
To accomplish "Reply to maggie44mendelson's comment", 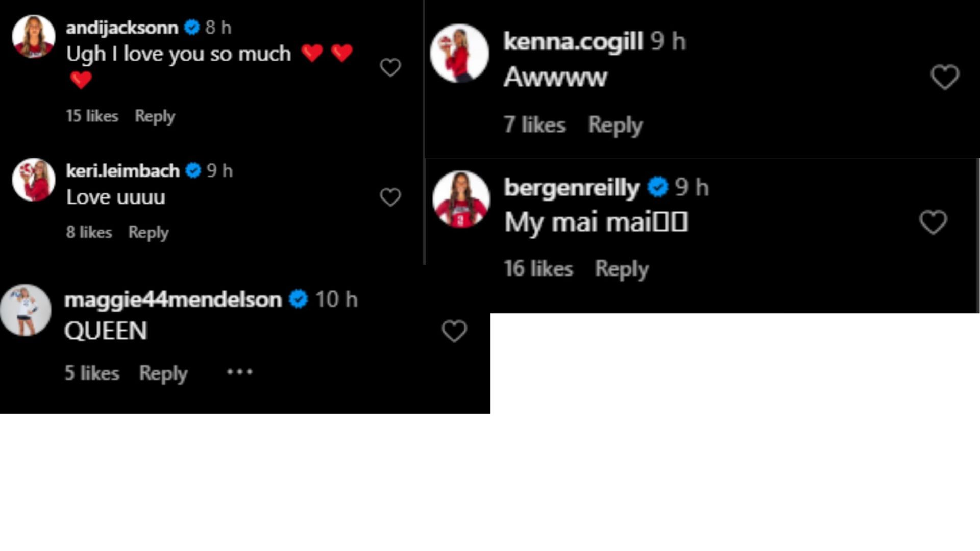I will coord(163,373).
